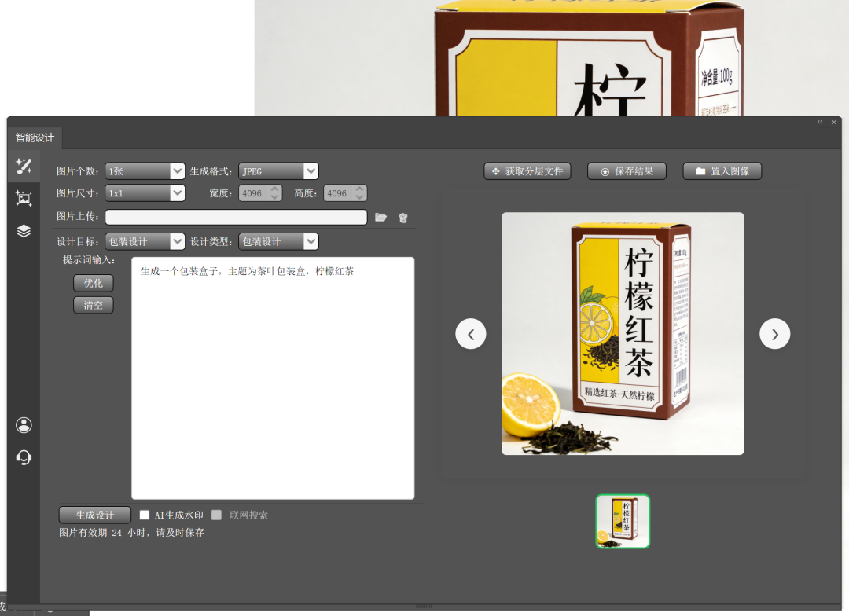The width and height of the screenshot is (849, 616).
Task: Decrease the 宽度 value using down arrow
Action: [275, 197]
